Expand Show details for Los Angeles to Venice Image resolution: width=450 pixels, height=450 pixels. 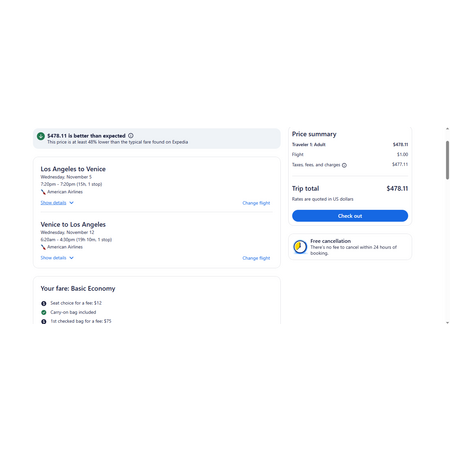53,203
